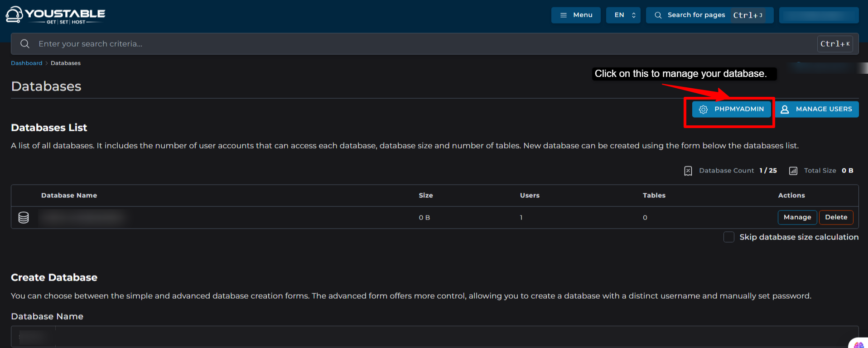Image resolution: width=868 pixels, height=348 pixels.
Task: Click the user icon on Manage Users
Action: (785, 110)
